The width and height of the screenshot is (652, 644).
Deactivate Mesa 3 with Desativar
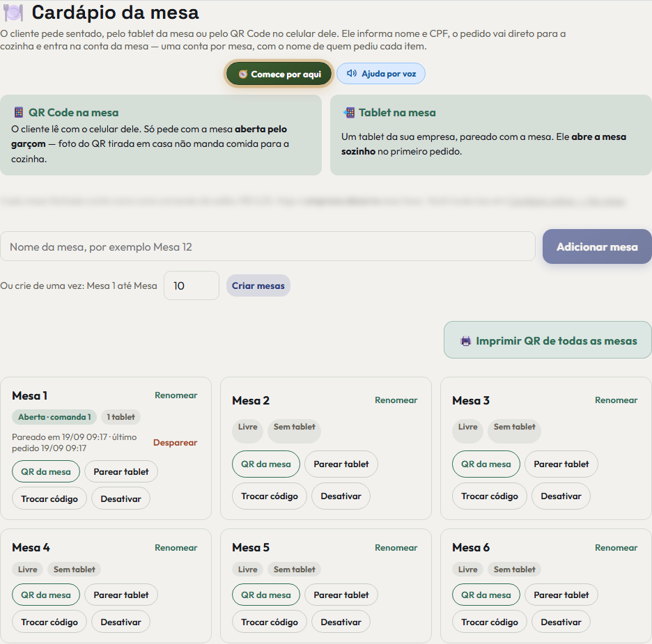pyautogui.click(x=561, y=496)
